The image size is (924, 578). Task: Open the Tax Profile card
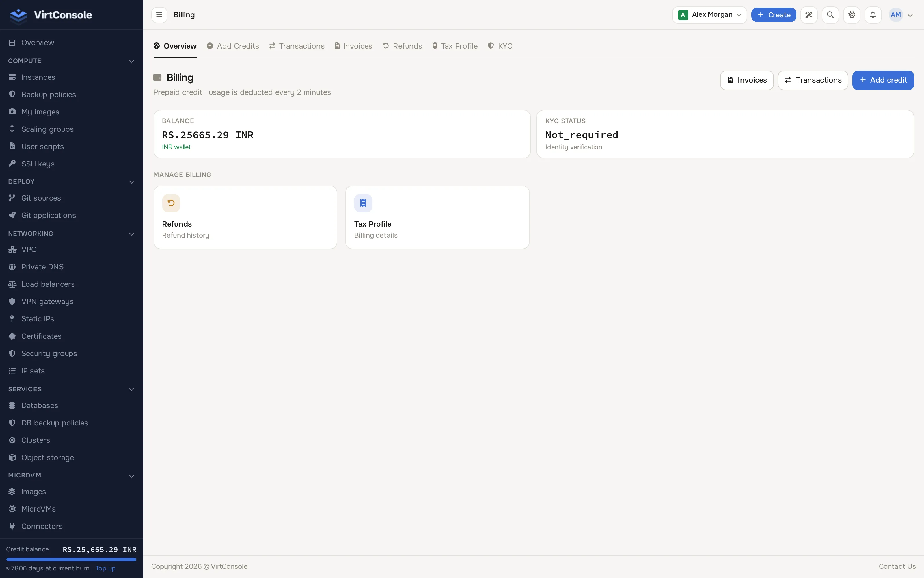437,217
